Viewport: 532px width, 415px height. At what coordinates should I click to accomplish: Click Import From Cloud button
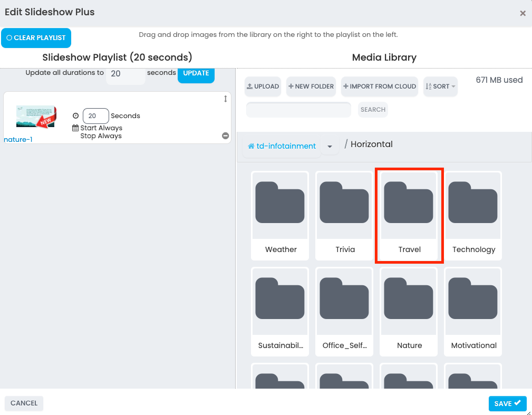click(379, 86)
